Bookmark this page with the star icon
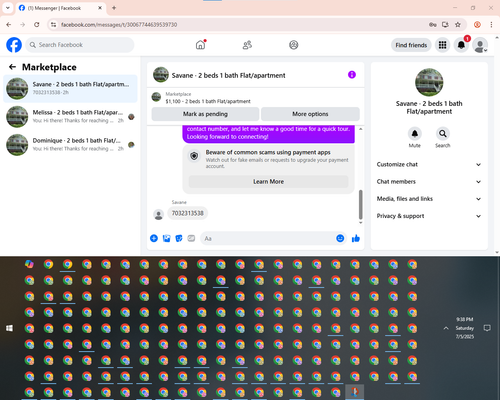The height and width of the screenshot is (400, 500). point(458,25)
